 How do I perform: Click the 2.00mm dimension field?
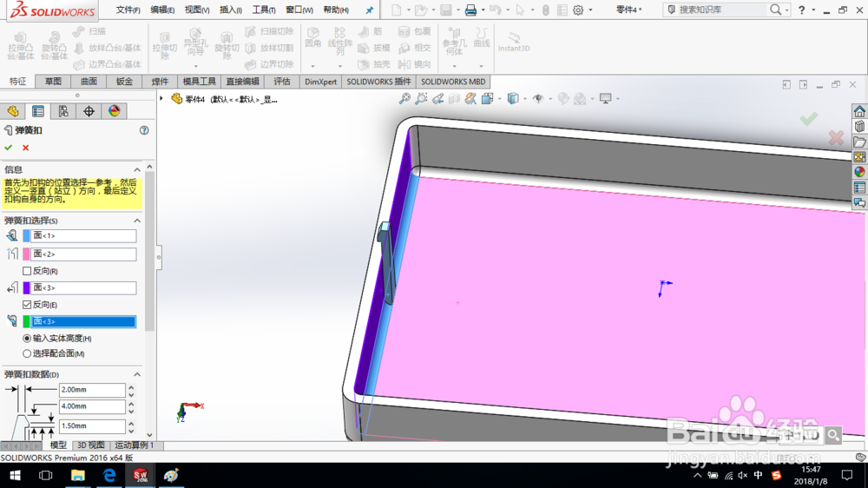(92, 389)
